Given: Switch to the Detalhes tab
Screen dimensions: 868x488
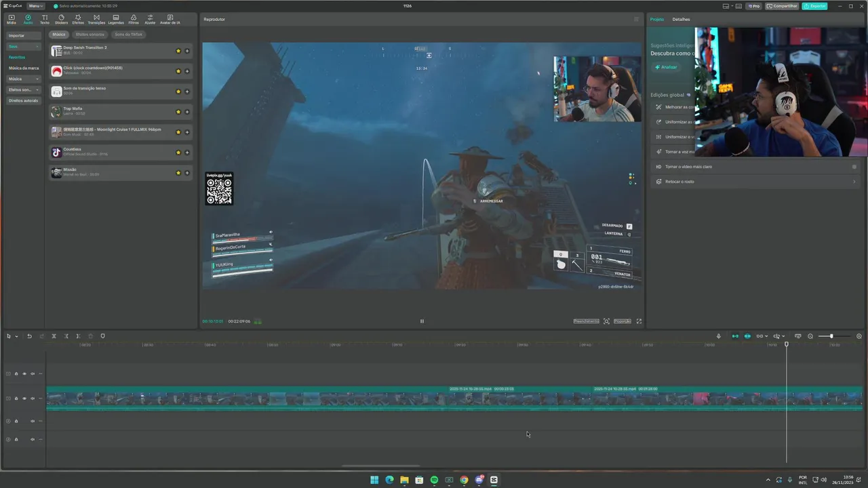Looking at the screenshot, I should (x=681, y=19).
